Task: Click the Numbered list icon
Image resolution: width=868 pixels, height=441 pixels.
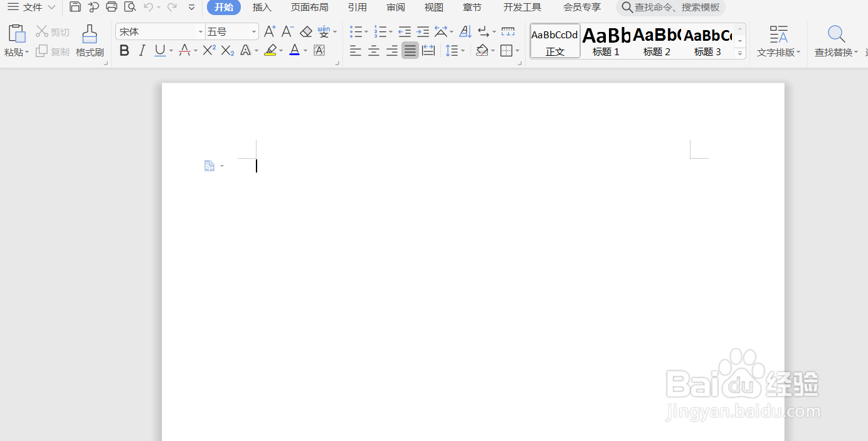Action: (x=380, y=31)
